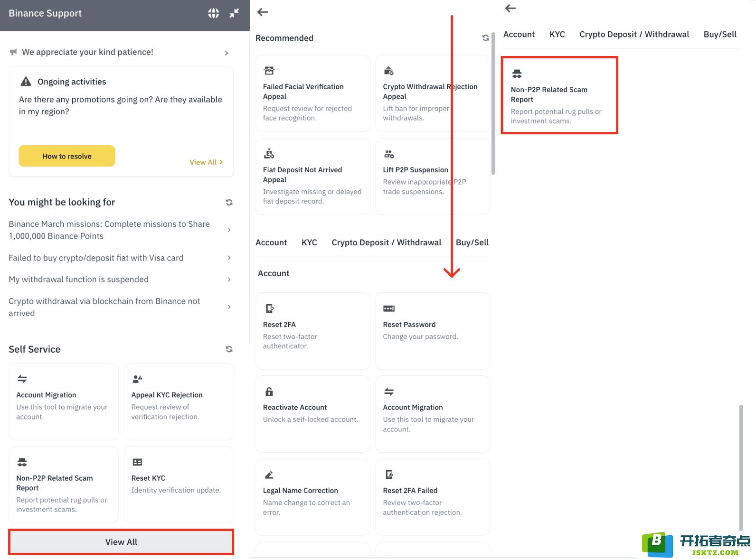Click the Fiat Deposit Not Arrived icon

(269, 154)
